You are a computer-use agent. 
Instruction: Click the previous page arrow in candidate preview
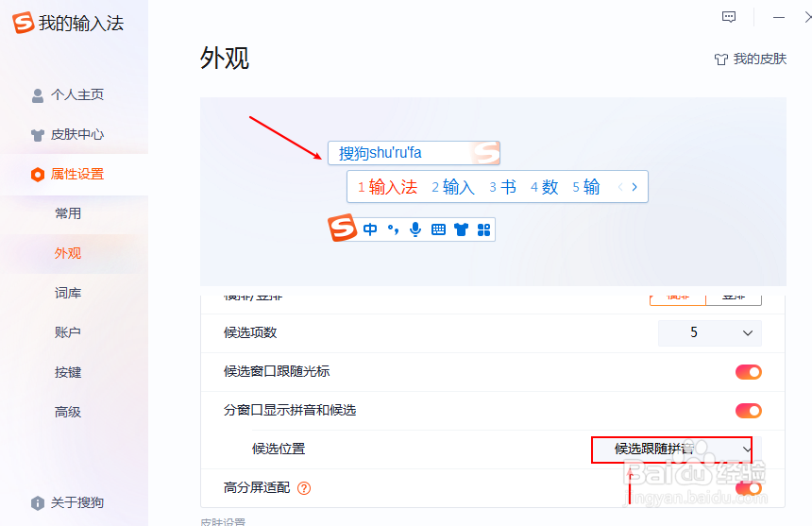coord(620,187)
